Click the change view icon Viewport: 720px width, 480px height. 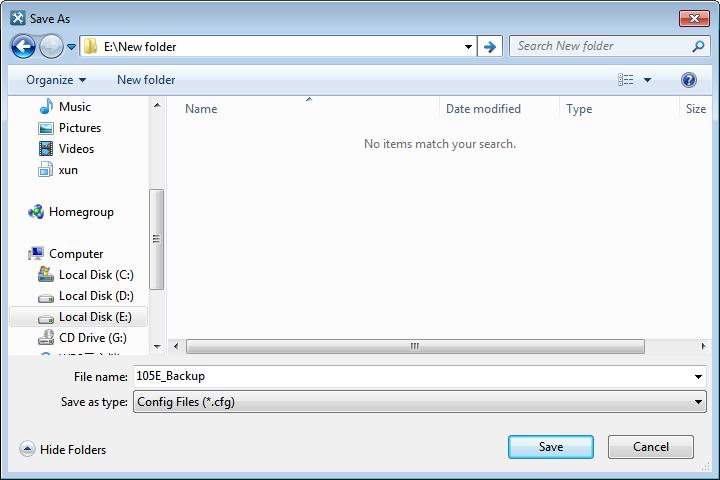tap(625, 80)
